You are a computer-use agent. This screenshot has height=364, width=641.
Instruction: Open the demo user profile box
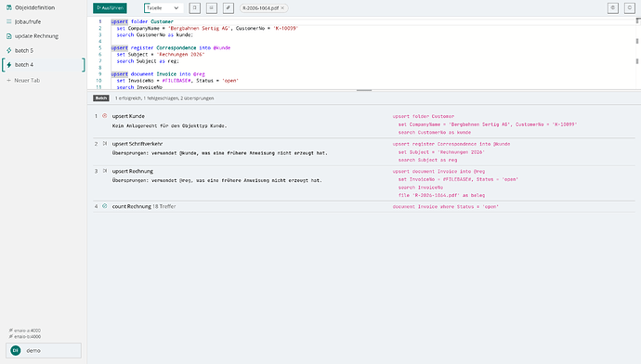[44, 350]
